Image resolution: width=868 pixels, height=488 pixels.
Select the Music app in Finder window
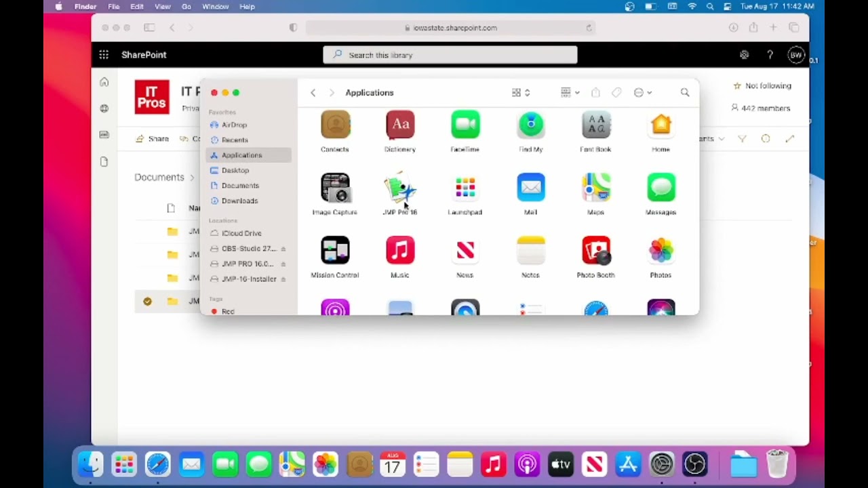[x=400, y=251]
